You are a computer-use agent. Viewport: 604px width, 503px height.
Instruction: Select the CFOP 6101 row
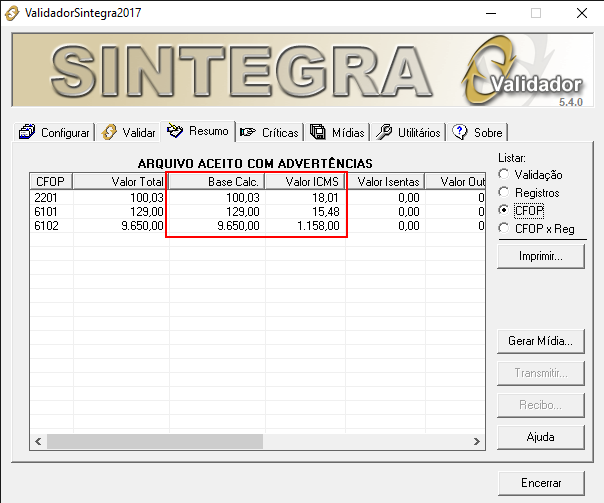[x=257, y=212]
